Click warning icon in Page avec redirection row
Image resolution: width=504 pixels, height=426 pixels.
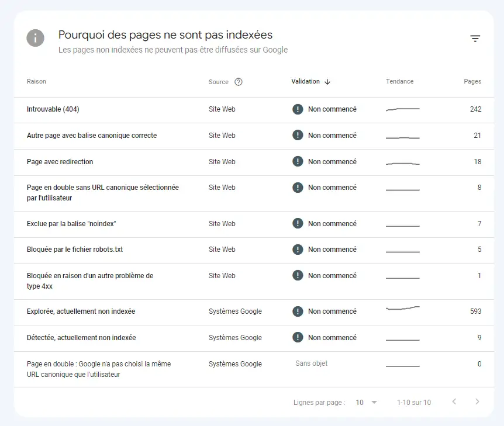pos(298,162)
